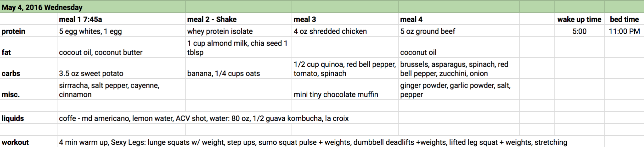Select the 'whey protein isolate' cell
The image size is (644, 147).
click(x=239, y=31)
